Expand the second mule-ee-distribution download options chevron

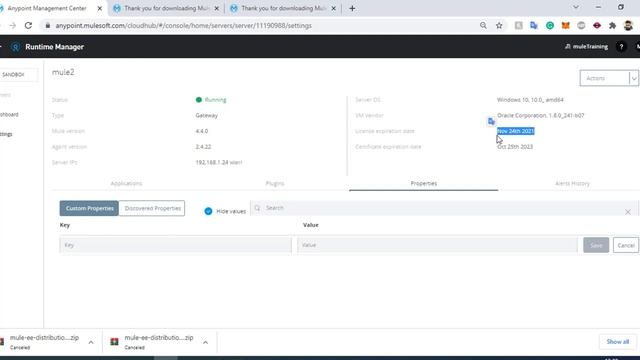205,342
